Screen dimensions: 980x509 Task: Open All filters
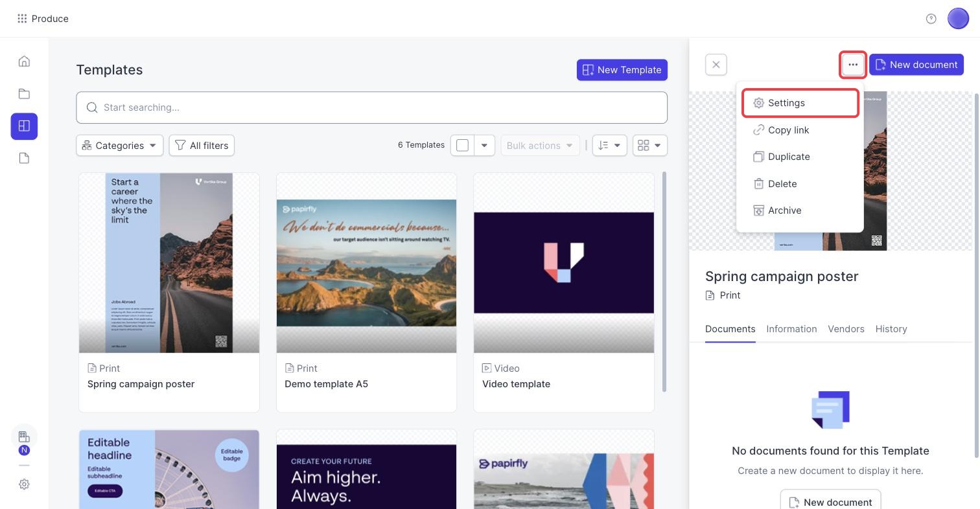point(202,146)
